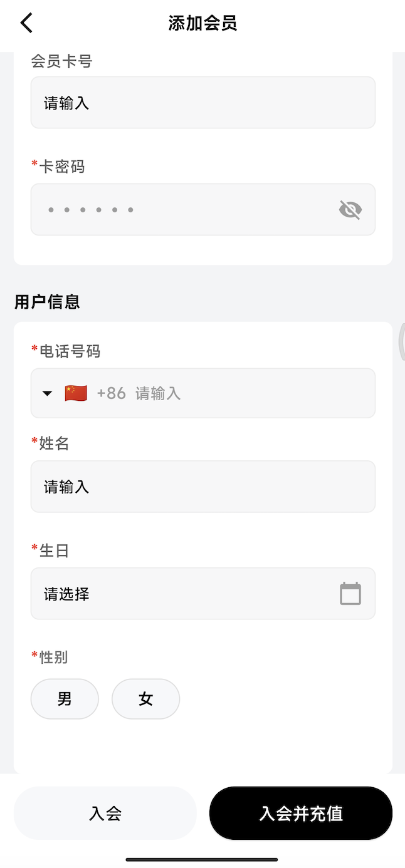Go back using the top-left arrow

click(x=26, y=23)
